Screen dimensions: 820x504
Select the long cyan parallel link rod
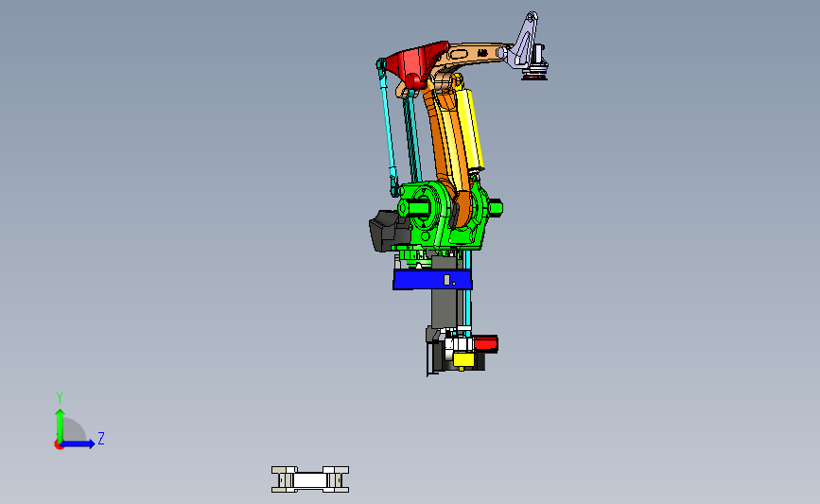(388, 126)
